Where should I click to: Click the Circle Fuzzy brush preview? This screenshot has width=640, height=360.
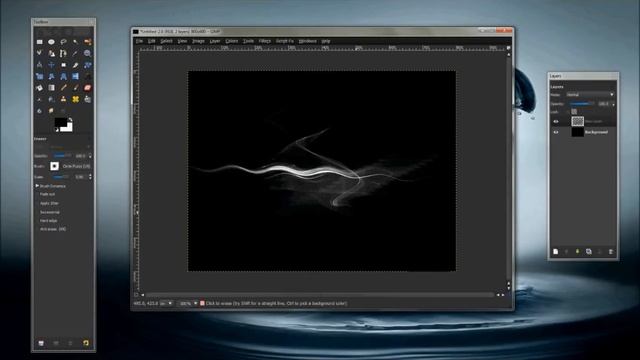pyautogui.click(x=54, y=166)
